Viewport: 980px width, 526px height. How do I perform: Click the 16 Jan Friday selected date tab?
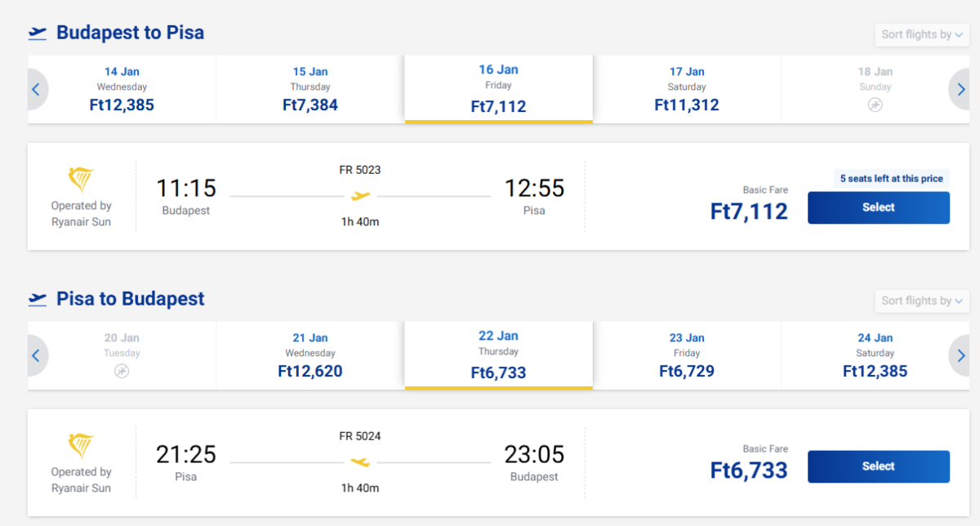(x=498, y=89)
